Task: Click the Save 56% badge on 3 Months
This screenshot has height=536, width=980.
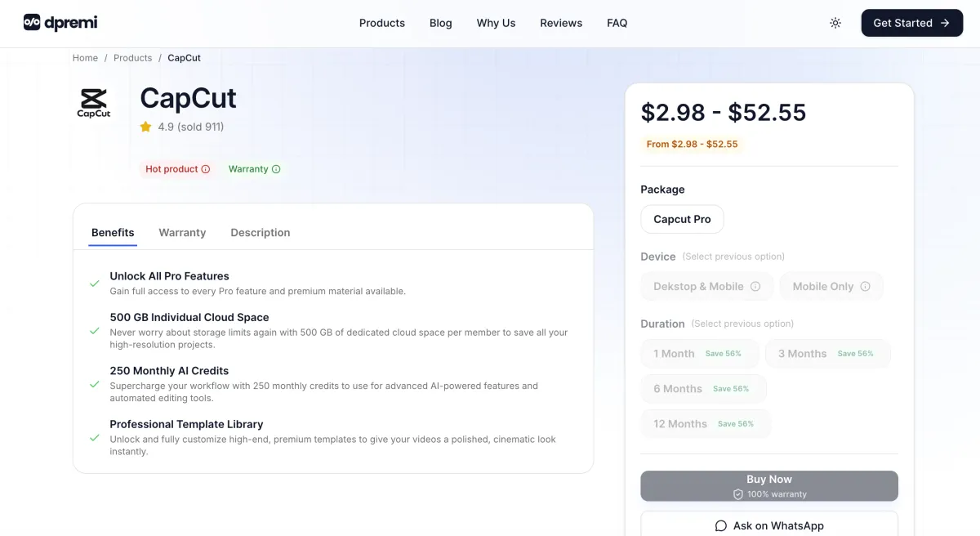Action: tap(856, 353)
